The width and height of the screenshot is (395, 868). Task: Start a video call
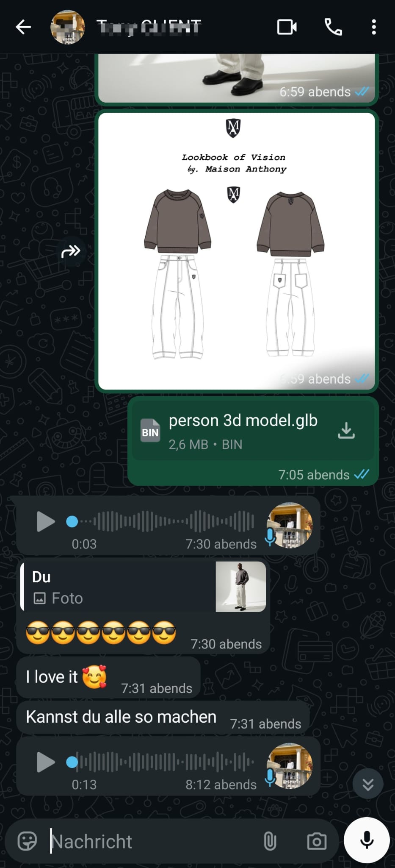point(287,27)
